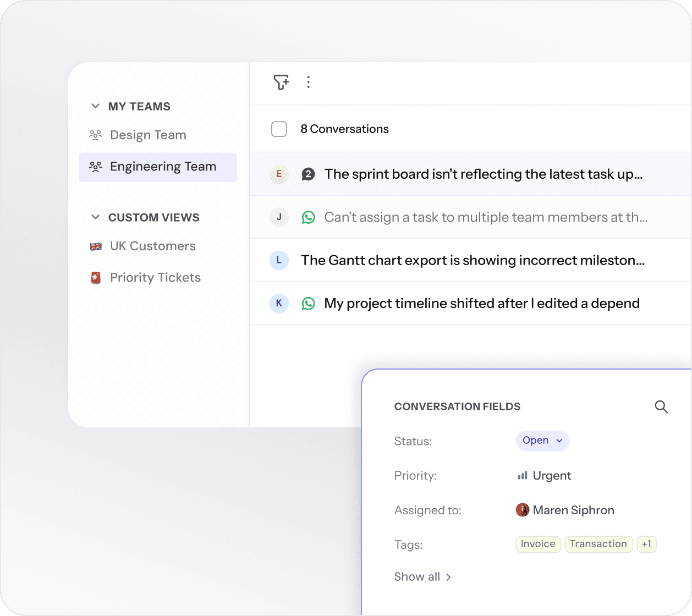The width and height of the screenshot is (692, 616).
Task: Change the Urgent priority value
Action: [x=552, y=476]
